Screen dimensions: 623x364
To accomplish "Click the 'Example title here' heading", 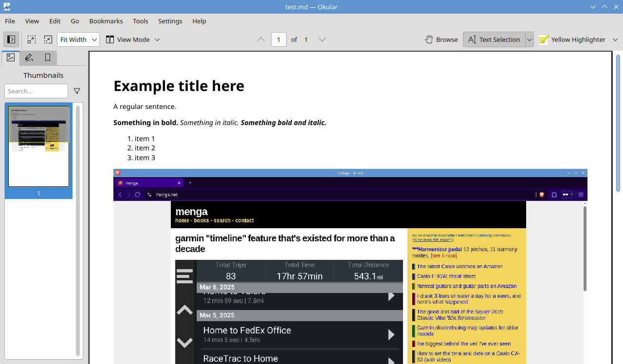I will (x=179, y=86).
